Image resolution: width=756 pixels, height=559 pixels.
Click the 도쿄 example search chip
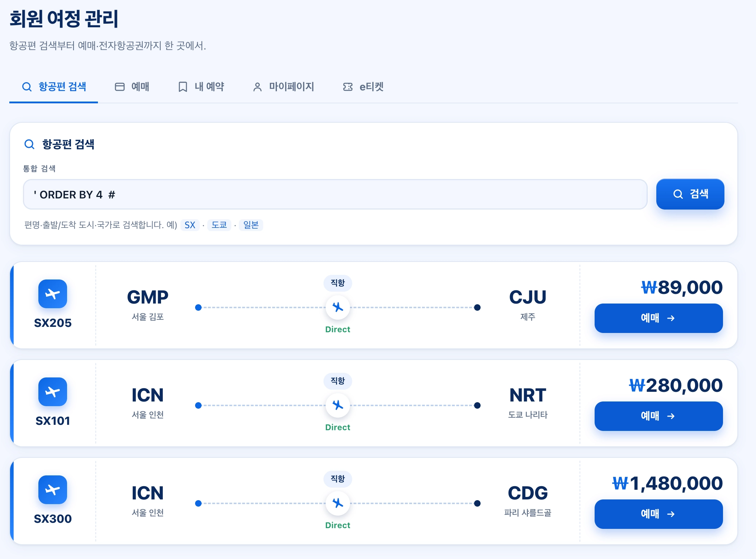click(x=219, y=225)
